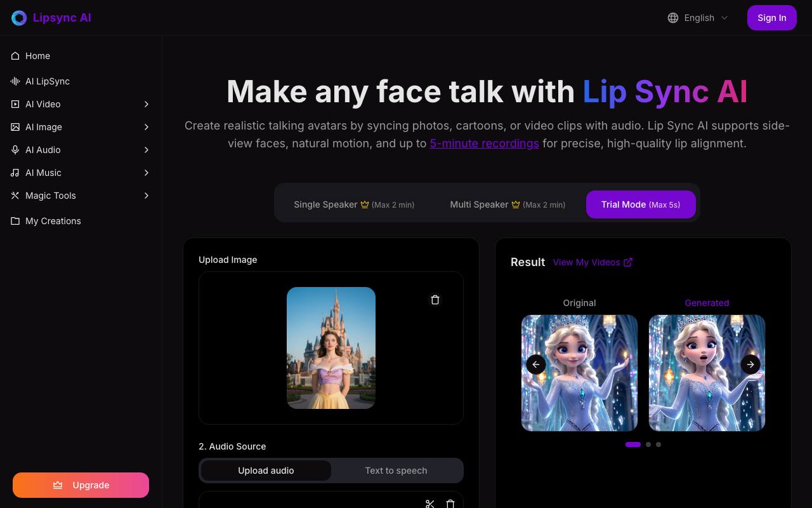Select the Multi Speaker tab
Viewport: 812px width, 508px height.
[x=507, y=204]
